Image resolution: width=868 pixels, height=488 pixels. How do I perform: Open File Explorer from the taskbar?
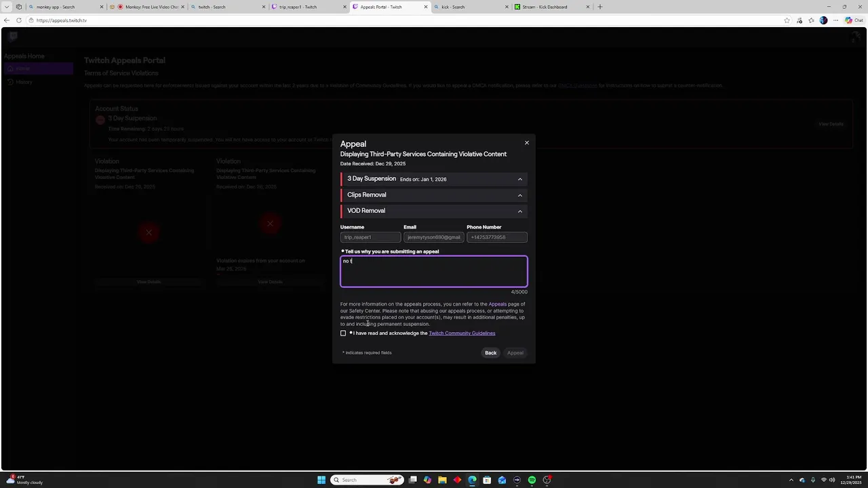[442, 480]
